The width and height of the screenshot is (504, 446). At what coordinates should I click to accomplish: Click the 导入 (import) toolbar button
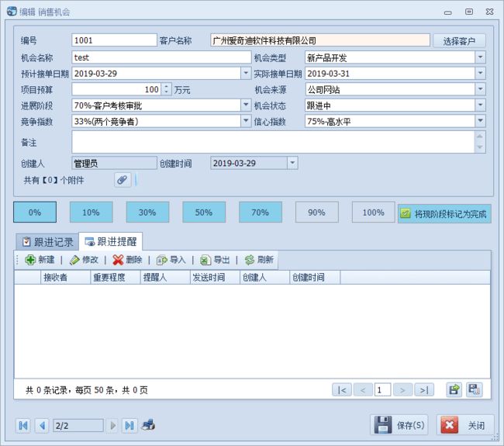171,260
